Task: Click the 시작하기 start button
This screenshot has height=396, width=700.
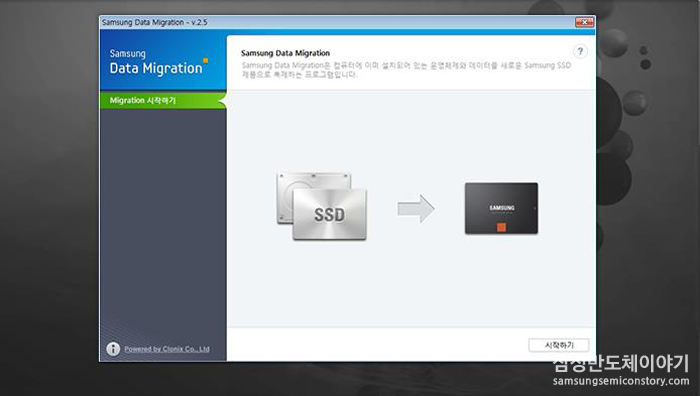Action: (559, 345)
